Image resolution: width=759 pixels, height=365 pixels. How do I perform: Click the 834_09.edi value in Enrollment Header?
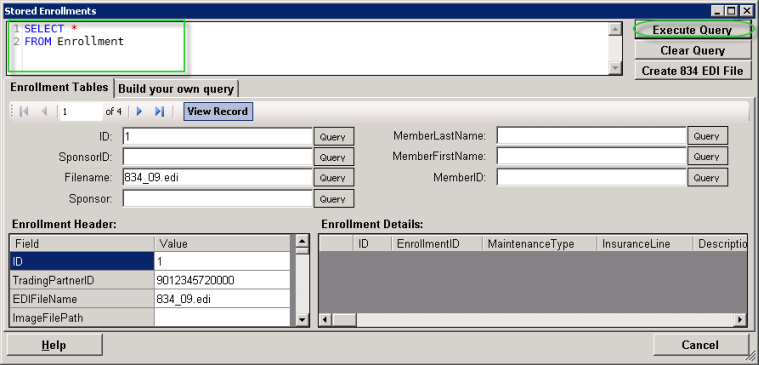pyautogui.click(x=183, y=299)
